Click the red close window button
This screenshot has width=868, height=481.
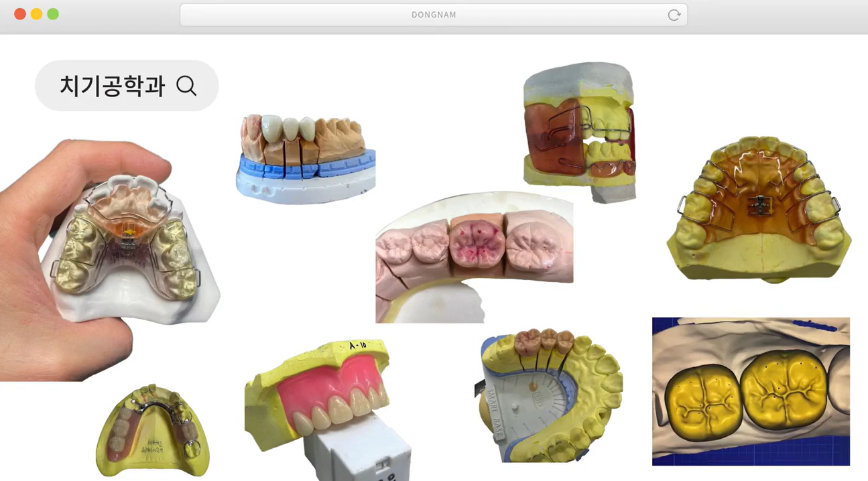[x=20, y=14]
